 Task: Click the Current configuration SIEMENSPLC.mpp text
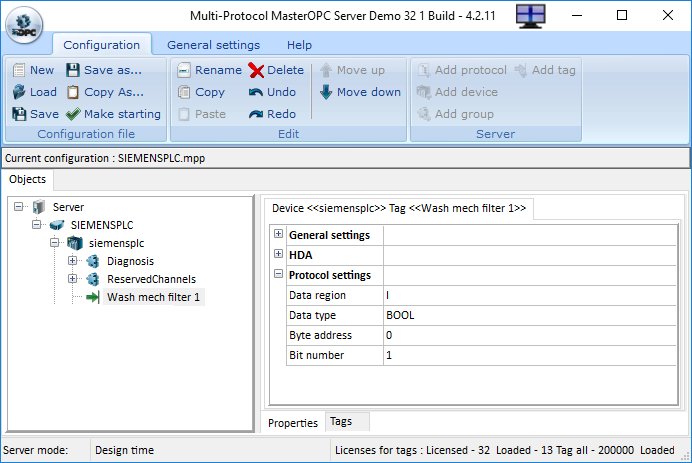tap(105, 158)
